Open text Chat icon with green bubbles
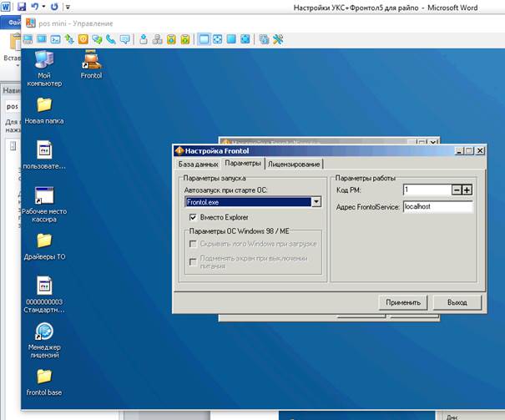Image resolution: width=505 pixels, height=420 pixels. [97, 39]
